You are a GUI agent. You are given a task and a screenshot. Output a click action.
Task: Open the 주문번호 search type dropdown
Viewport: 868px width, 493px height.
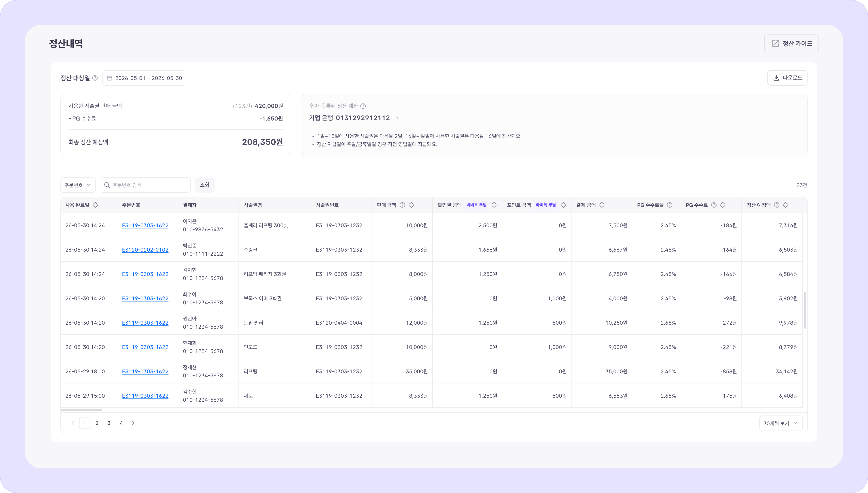click(x=78, y=185)
